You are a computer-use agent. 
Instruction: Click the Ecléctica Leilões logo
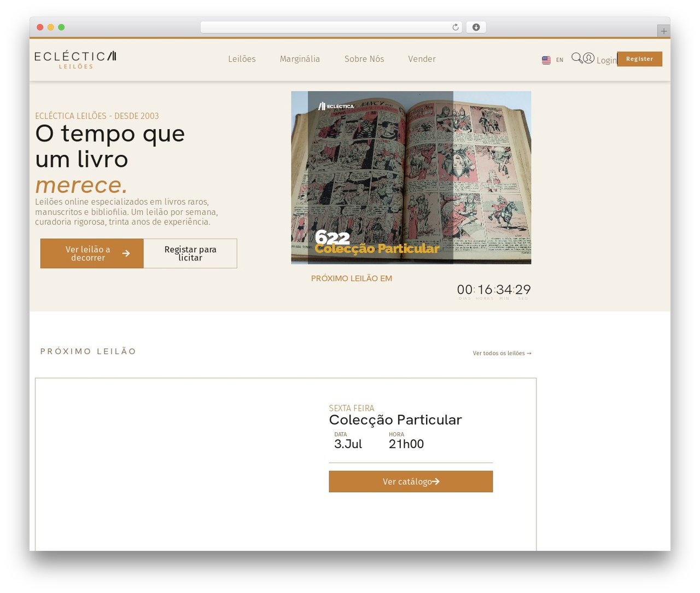tap(75, 60)
